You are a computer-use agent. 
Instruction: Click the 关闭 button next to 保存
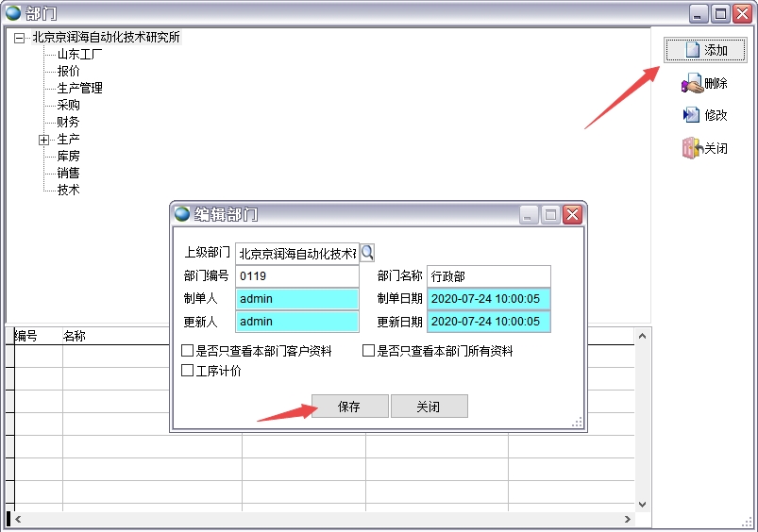[x=429, y=407]
